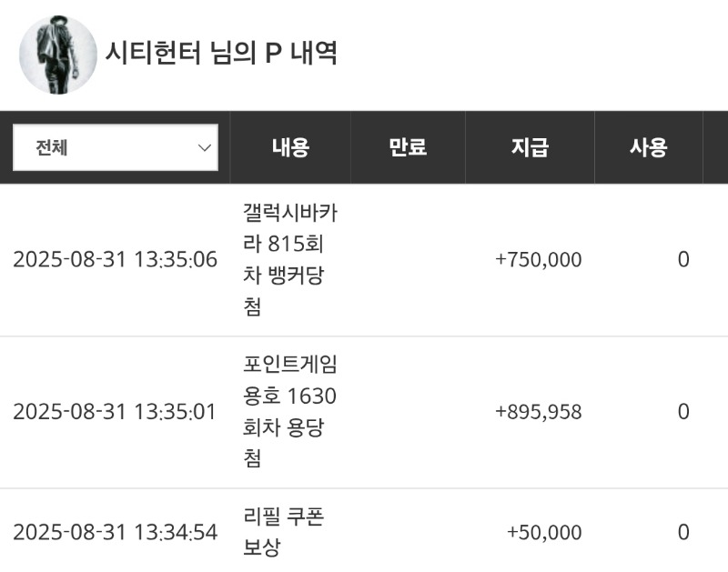Click the 사용 value 0 in 뱅커당첨 row
728x572 pixels.
(683, 259)
